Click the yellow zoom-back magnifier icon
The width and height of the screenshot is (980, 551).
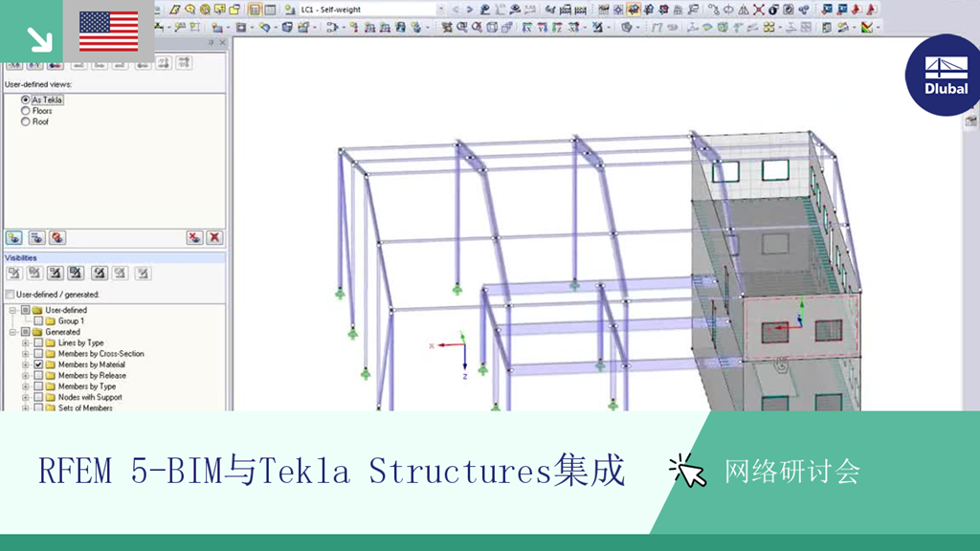tap(190, 10)
